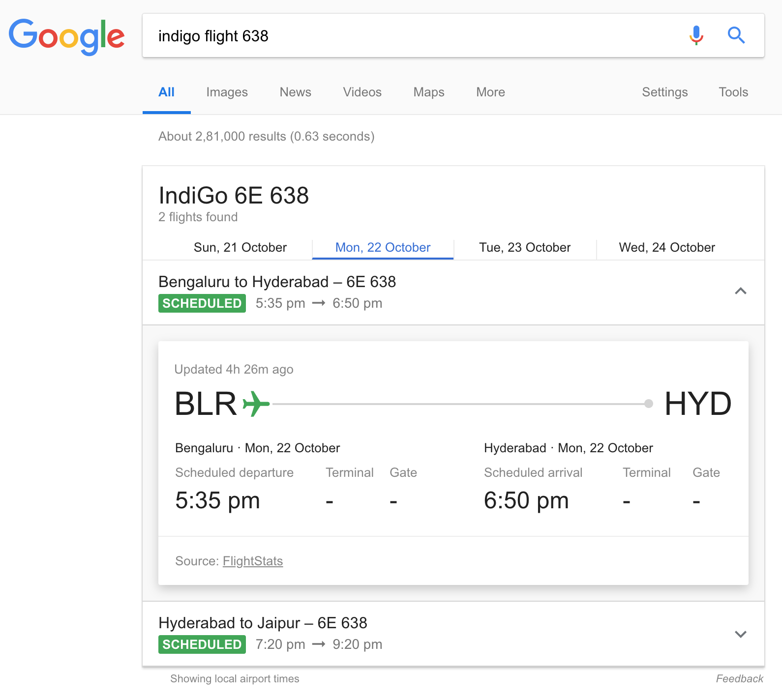Viewport: 782px width, 700px height.
Task: Click the BLR airport code
Action: click(x=206, y=404)
